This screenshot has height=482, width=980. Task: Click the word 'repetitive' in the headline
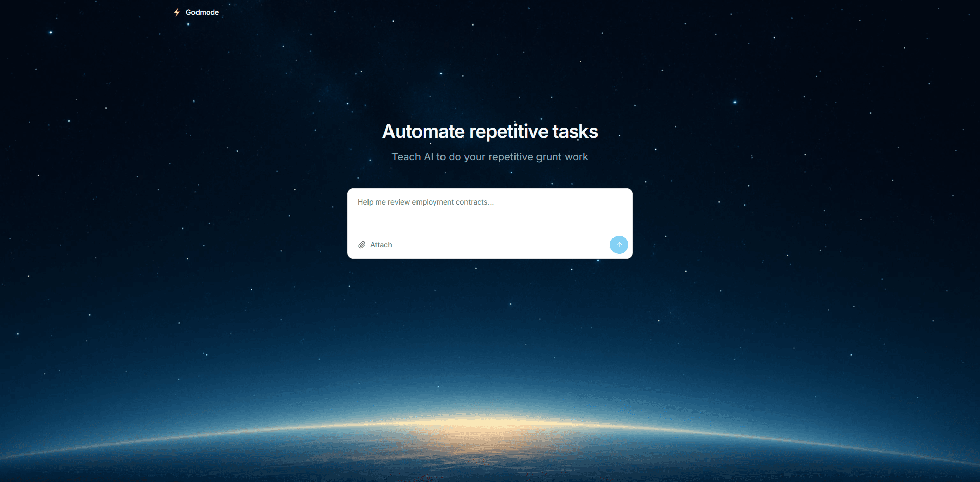click(x=508, y=132)
